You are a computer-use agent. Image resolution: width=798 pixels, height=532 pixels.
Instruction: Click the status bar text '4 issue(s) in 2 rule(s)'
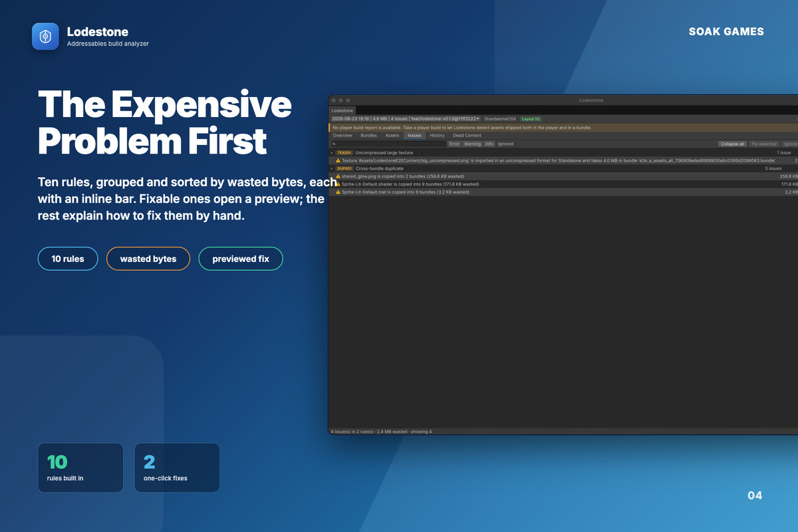[352, 432]
